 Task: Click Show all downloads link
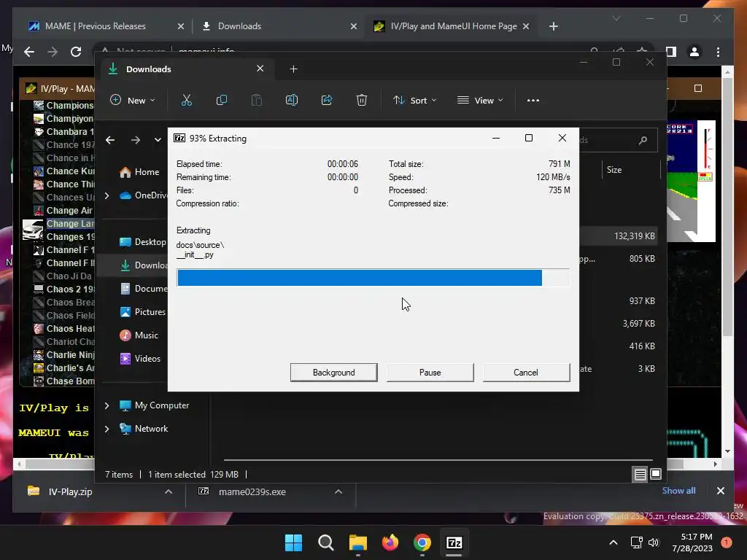point(678,491)
